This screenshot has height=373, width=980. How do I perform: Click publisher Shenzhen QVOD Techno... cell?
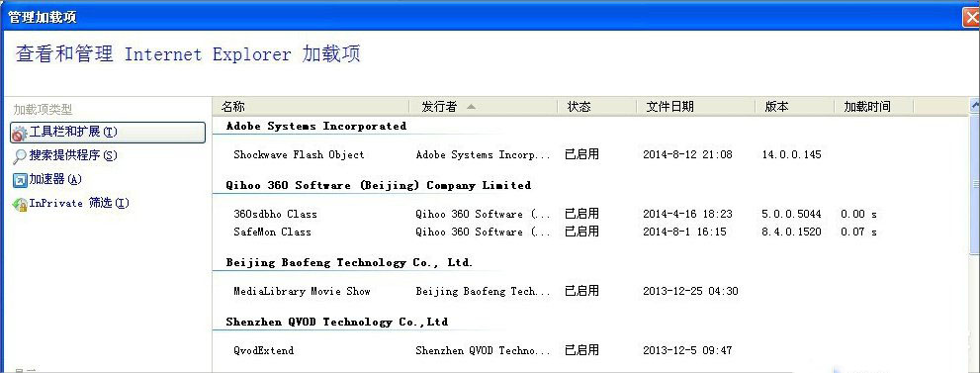(x=484, y=350)
